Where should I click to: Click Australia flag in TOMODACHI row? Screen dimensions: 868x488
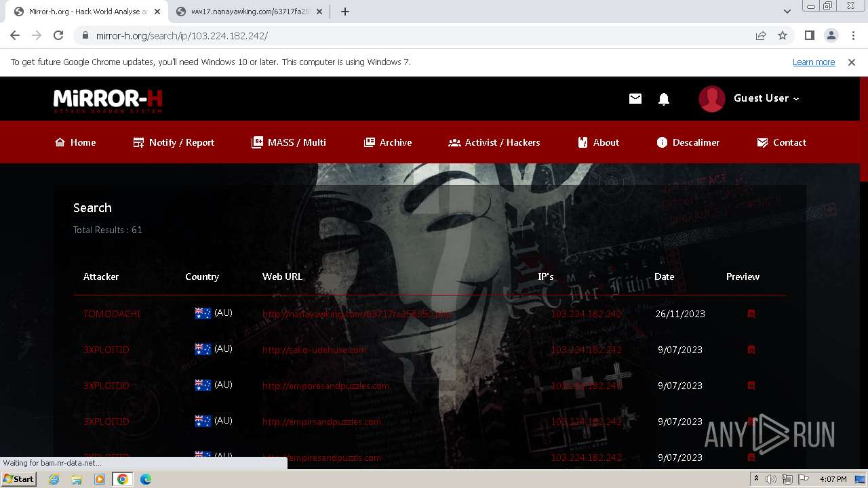coord(203,313)
